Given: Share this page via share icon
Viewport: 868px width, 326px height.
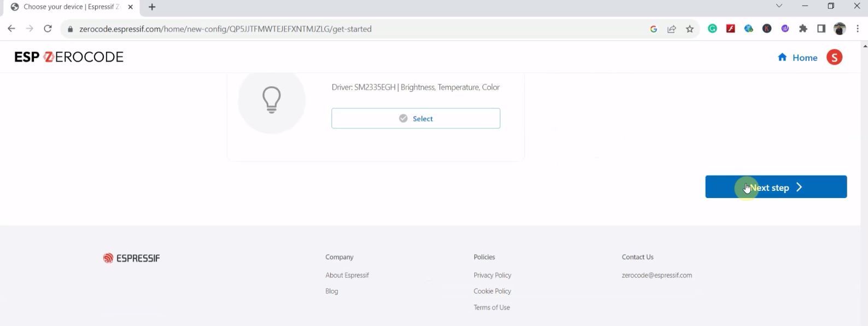Looking at the screenshot, I should click(672, 29).
